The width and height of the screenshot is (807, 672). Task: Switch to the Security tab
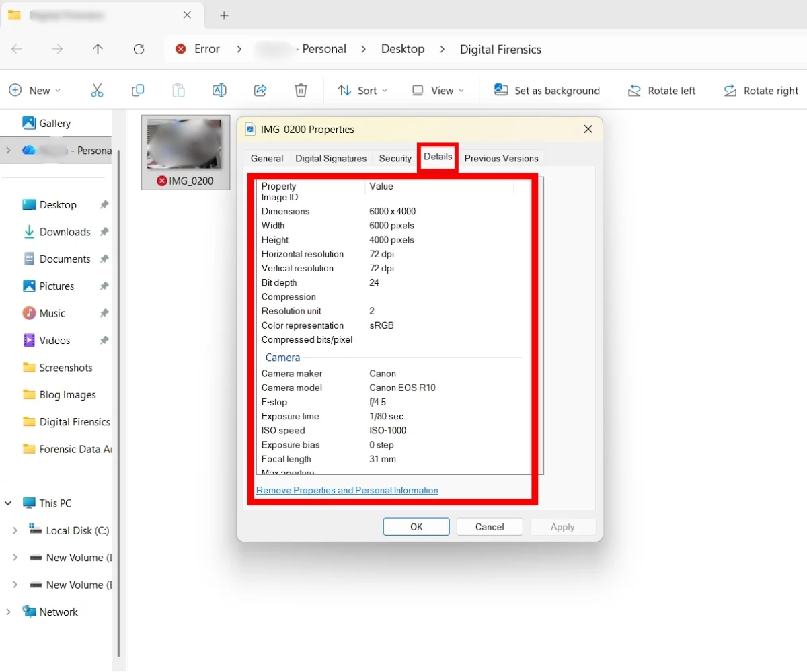coord(395,159)
